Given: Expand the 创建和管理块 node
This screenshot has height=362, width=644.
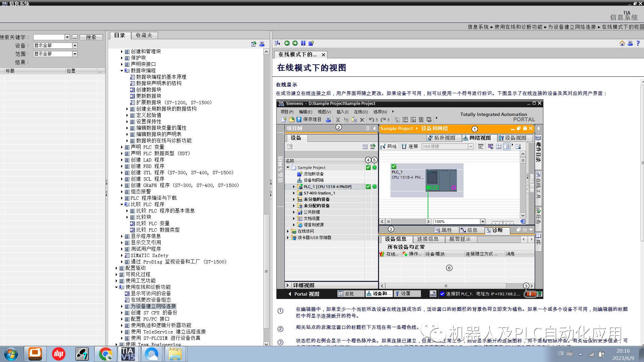Looking at the screenshot, I should coord(122,52).
